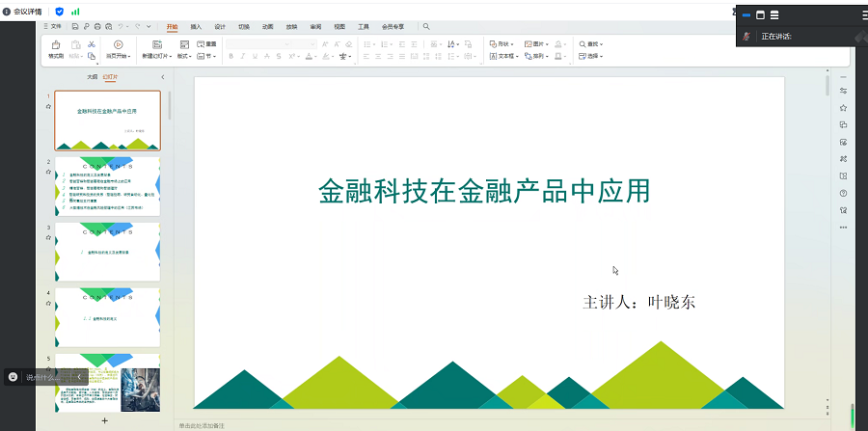The width and height of the screenshot is (868, 431).
Task: Click the cut scissors icon
Action: coord(91,44)
